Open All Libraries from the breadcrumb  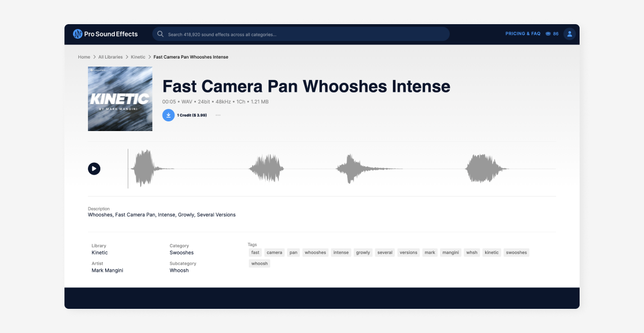(111, 56)
